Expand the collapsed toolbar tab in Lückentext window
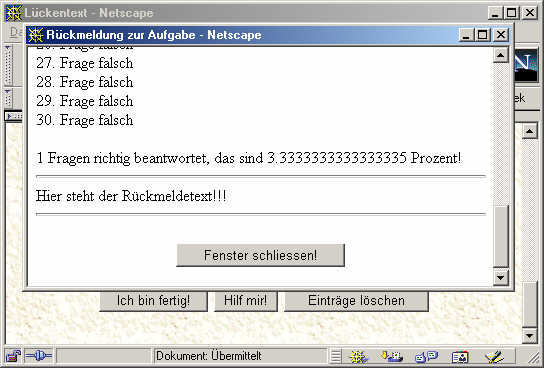Screen dimensions: 544x368 (14, 116)
